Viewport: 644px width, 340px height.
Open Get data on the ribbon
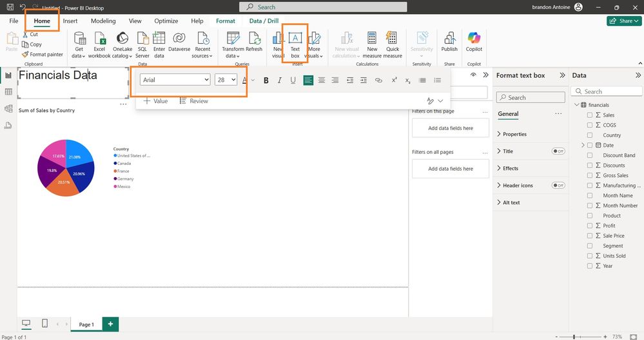click(79, 44)
